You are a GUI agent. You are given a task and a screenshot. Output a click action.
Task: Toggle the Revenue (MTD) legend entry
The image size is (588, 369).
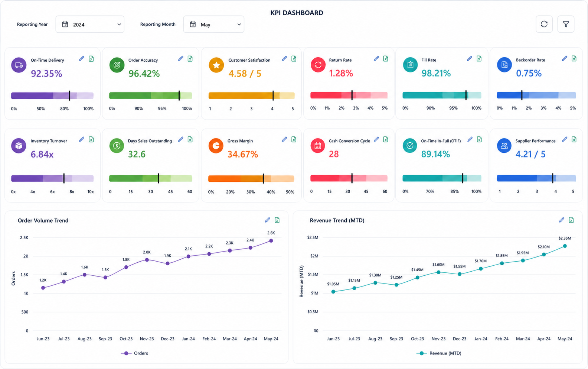point(439,353)
